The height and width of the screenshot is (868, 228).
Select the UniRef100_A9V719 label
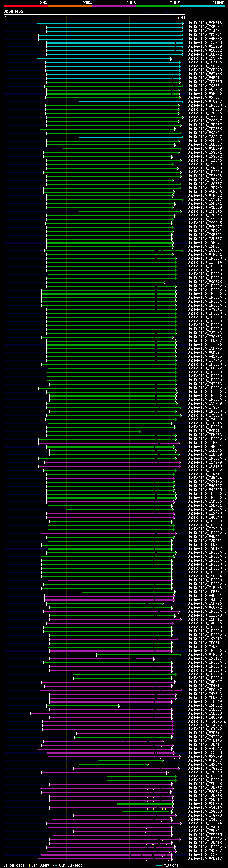point(204,639)
